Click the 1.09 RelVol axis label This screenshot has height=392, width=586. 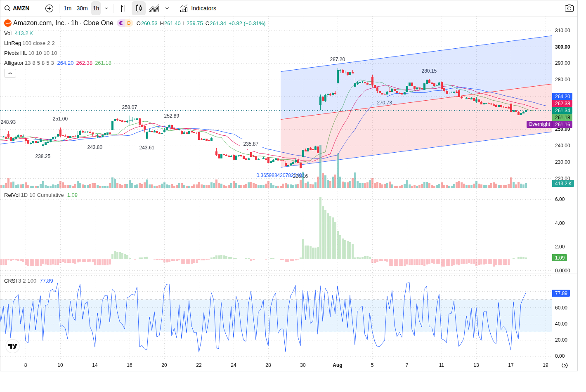(x=560, y=258)
